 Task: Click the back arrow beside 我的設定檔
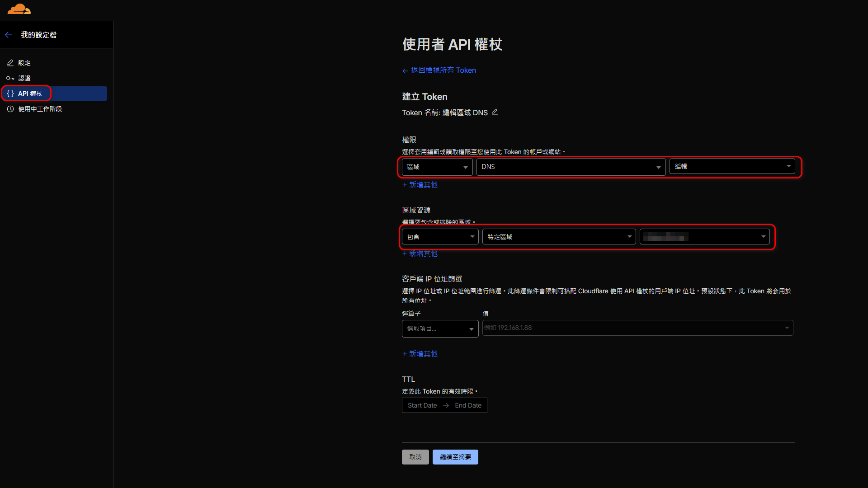pyautogui.click(x=9, y=35)
